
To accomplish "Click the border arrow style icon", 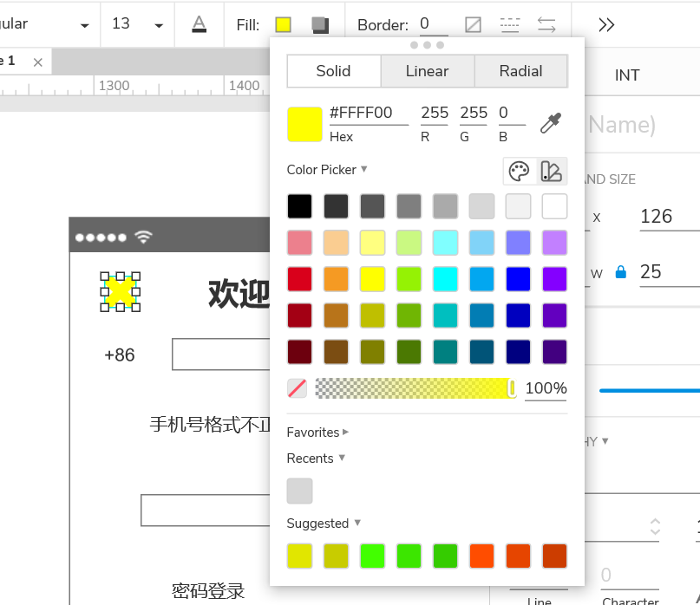I will point(546,24).
